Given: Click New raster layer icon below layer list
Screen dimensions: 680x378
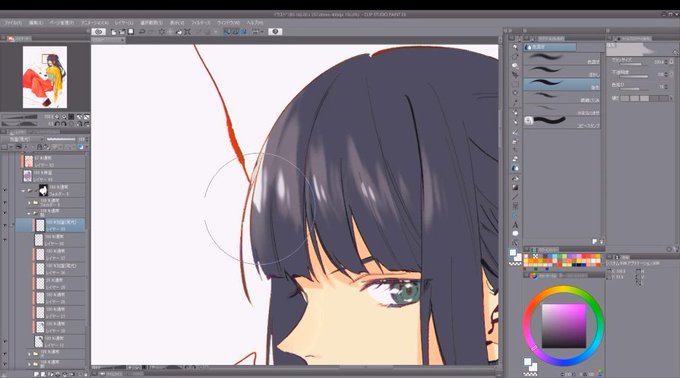Looking at the screenshot, I should pos(37,374).
